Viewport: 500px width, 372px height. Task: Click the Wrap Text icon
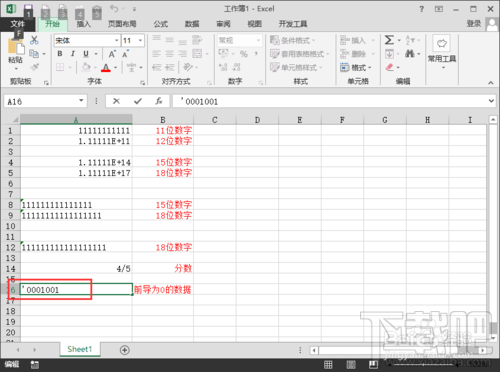[197, 40]
